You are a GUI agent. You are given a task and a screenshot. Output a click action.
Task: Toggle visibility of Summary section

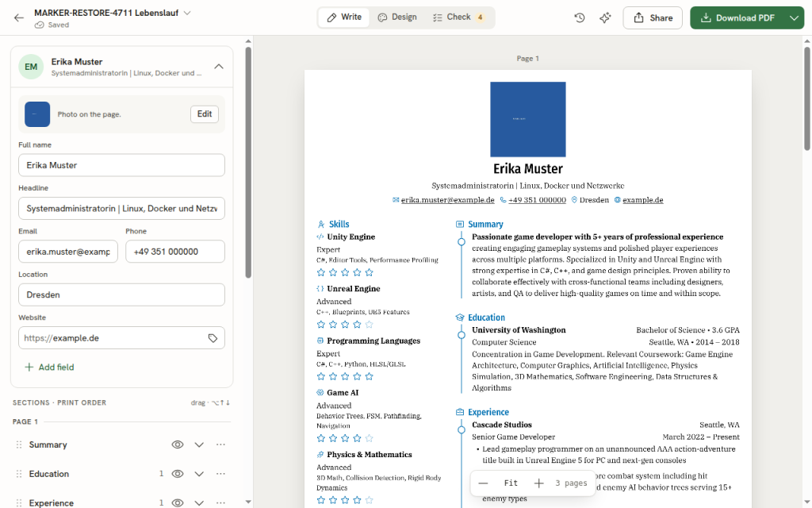[x=178, y=444]
